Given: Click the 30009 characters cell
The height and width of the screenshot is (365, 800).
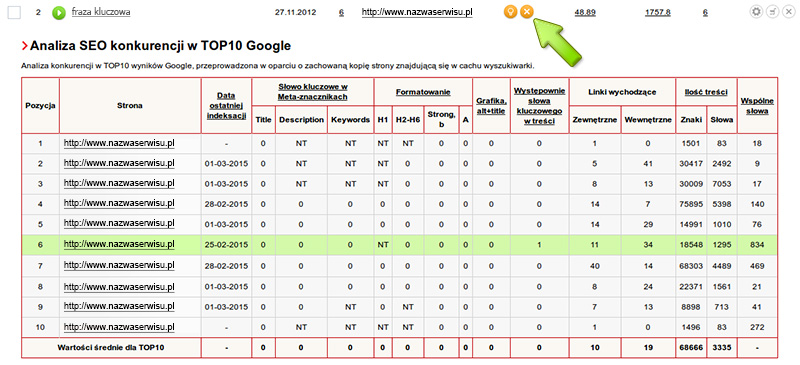Looking at the screenshot, I should coord(691,184).
